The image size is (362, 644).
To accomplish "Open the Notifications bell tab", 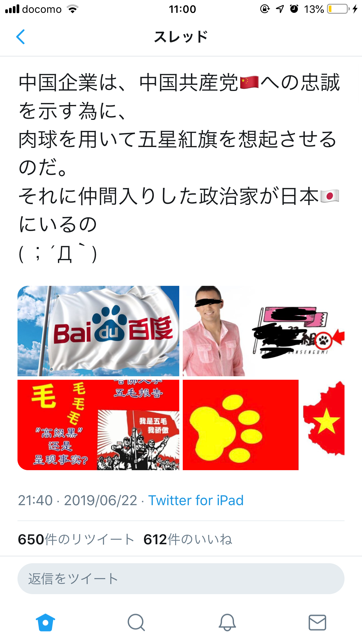I will point(227,622).
